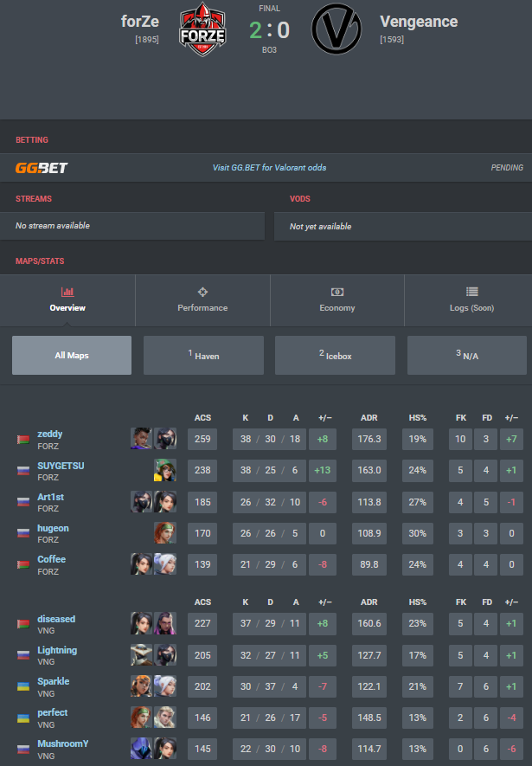The height and width of the screenshot is (766, 532).
Task: Click zeddy's ADR value 176.3
Action: coord(369,439)
